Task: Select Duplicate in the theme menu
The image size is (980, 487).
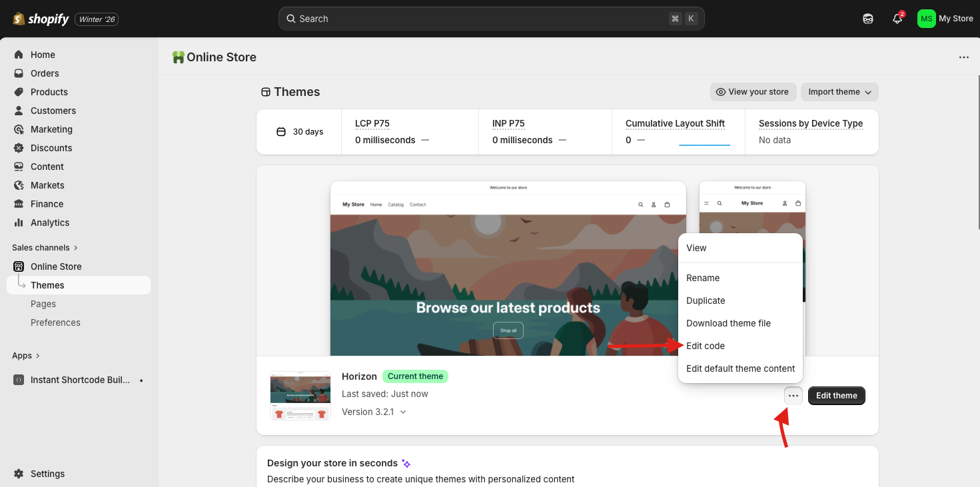Action: click(x=705, y=300)
